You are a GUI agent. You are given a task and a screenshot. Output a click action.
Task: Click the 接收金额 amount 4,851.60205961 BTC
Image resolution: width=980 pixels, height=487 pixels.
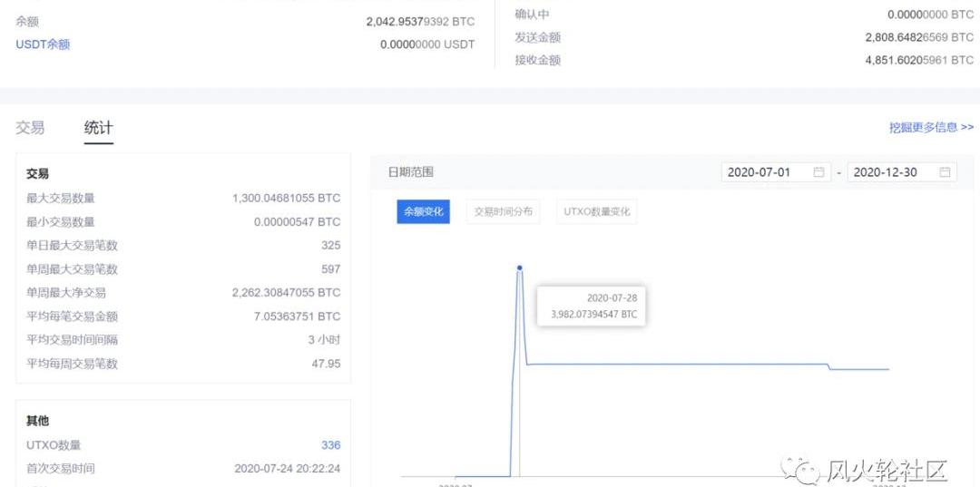[918, 61]
